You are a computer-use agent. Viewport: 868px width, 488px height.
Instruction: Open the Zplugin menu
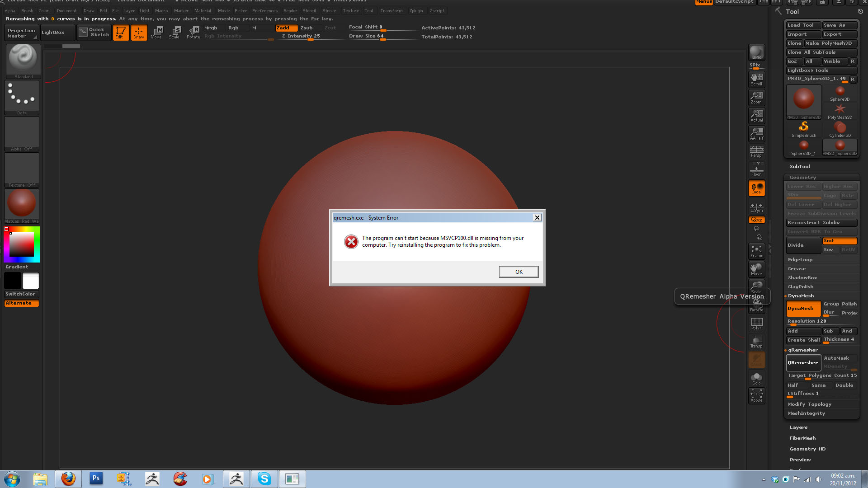416,11
